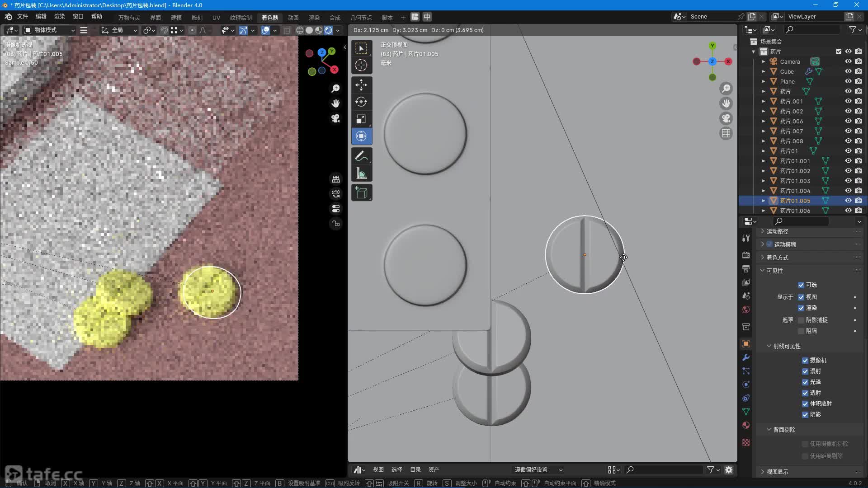Select the Annotate tool

361,156
